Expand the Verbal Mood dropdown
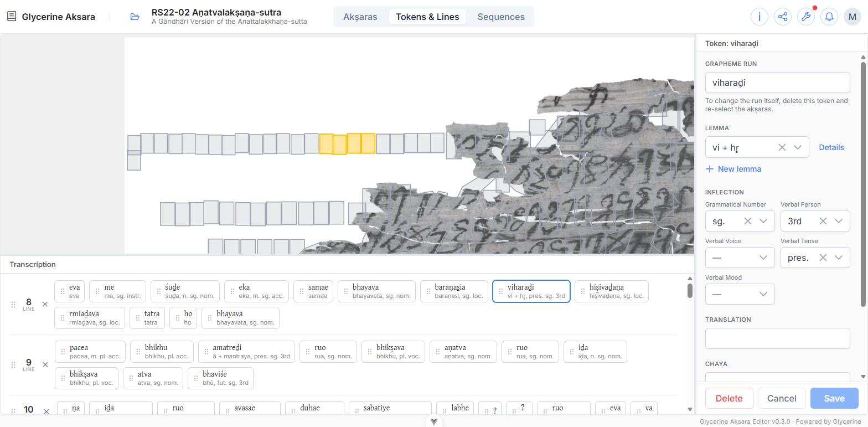The image size is (868, 427). coord(740,294)
